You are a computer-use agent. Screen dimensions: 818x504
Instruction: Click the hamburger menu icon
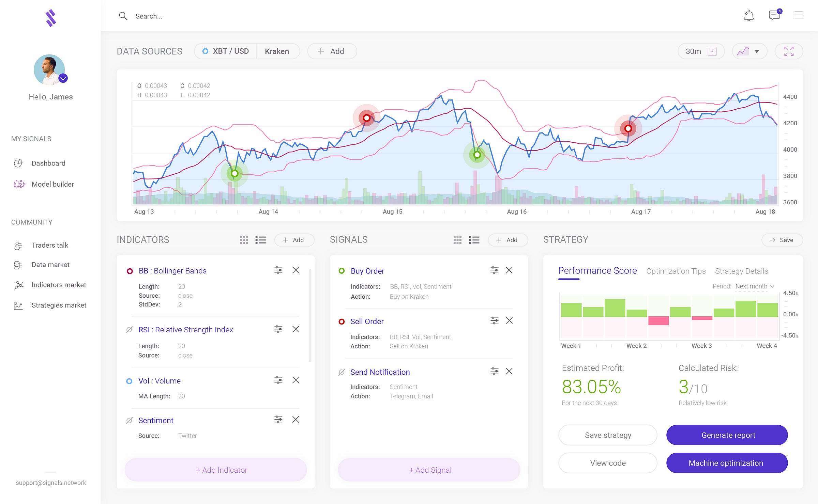click(798, 15)
